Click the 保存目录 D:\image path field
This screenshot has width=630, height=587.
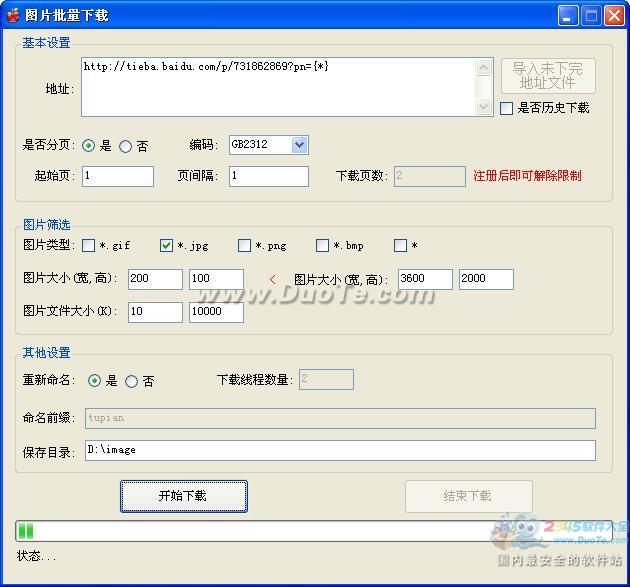pos(340,450)
